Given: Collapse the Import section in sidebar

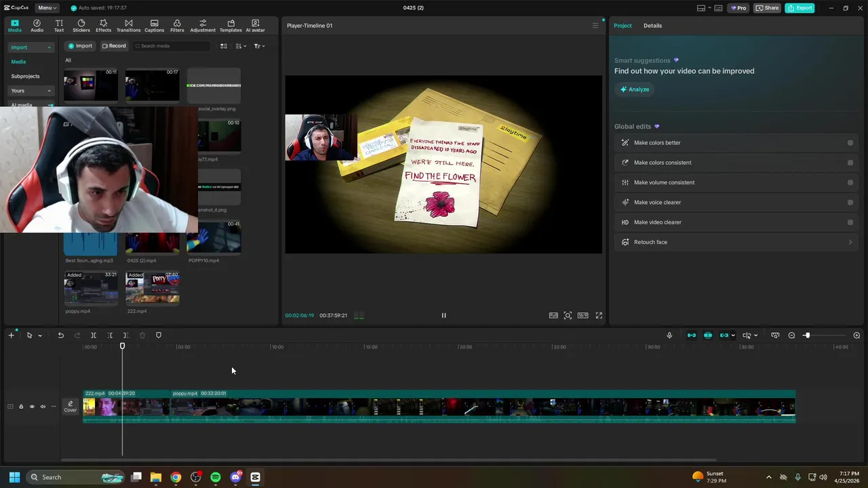Looking at the screenshot, I should point(49,47).
